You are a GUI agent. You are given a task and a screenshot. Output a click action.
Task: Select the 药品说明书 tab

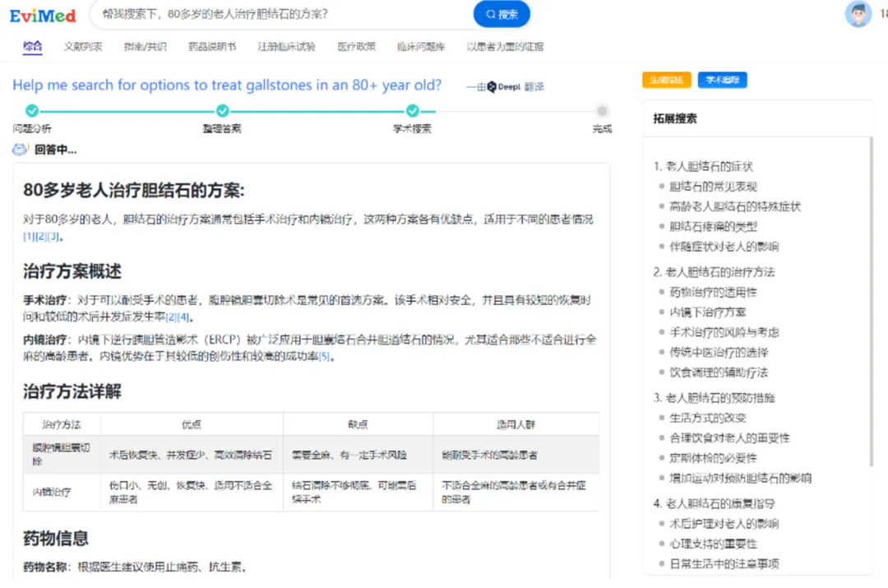pyautogui.click(x=211, y=47)
